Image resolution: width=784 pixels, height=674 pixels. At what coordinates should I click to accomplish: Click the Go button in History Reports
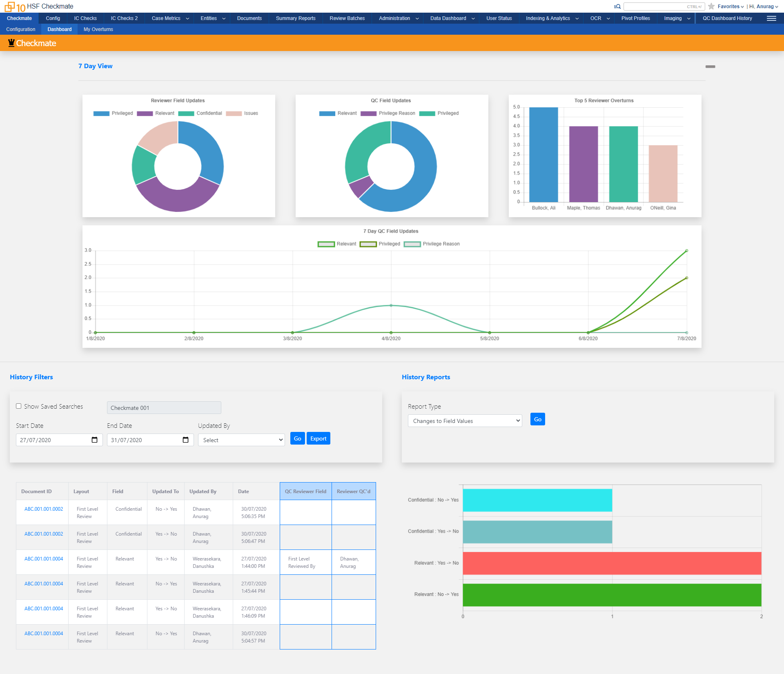pyautogui.click(x=537, y=419)
